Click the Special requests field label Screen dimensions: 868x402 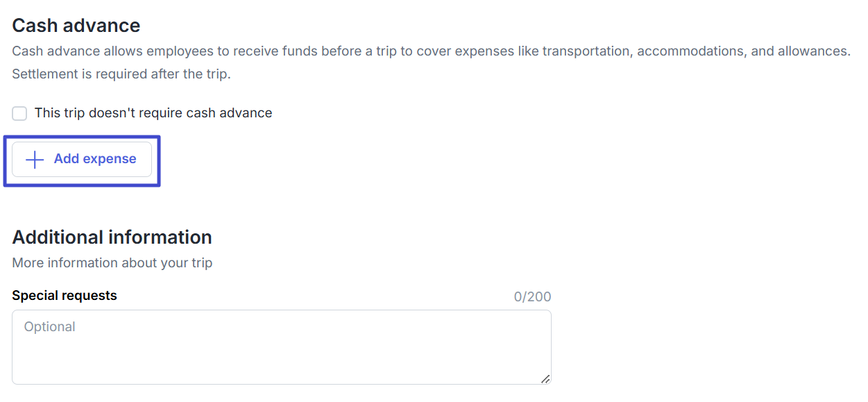pos(65,296)
